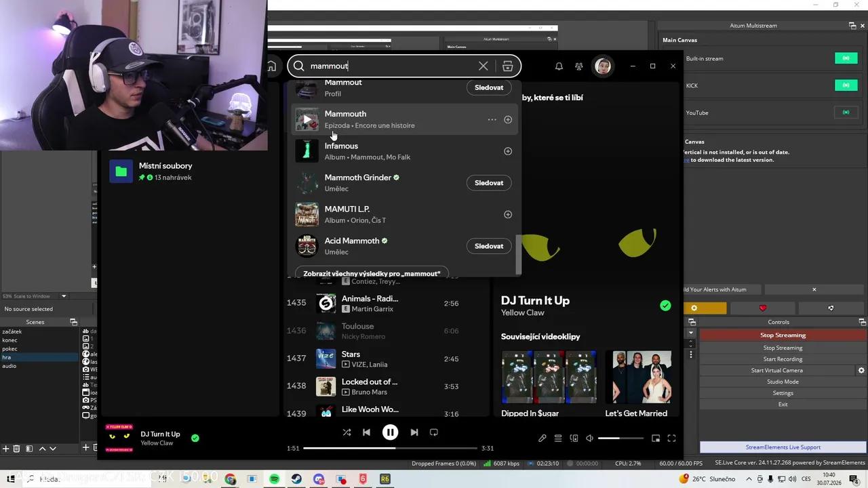868x488 pixels.
Task: Open lyrics microphone icon in player bar
Action: 542,438
